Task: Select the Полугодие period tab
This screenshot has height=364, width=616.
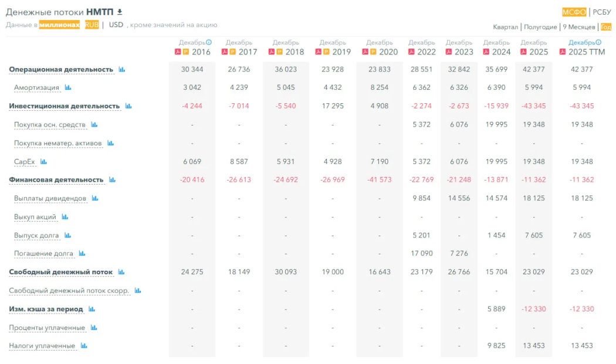Action: [x=540, y=27]
